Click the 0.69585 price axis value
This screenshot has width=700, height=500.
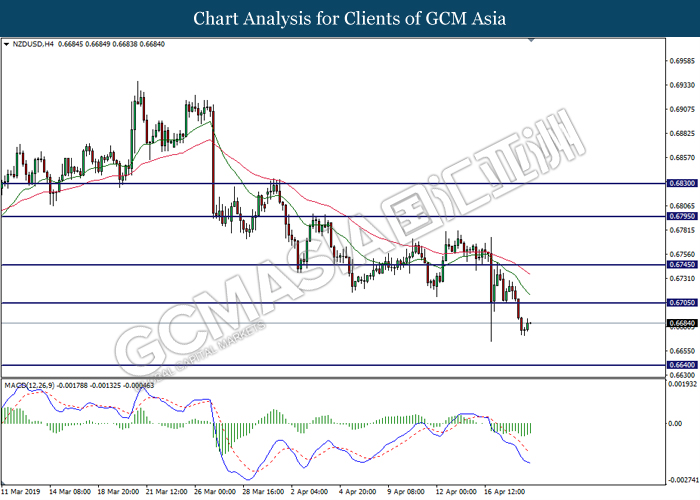tap(683, 60)
